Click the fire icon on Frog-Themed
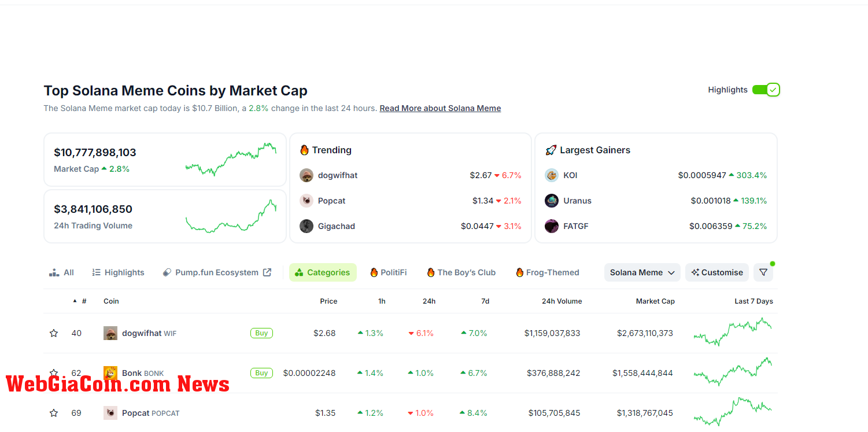The image size is (868, 432). [x=520, y=272]
